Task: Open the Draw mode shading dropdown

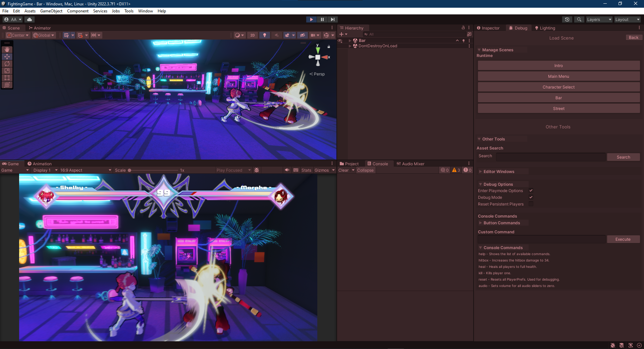Action: coord(239,35)
